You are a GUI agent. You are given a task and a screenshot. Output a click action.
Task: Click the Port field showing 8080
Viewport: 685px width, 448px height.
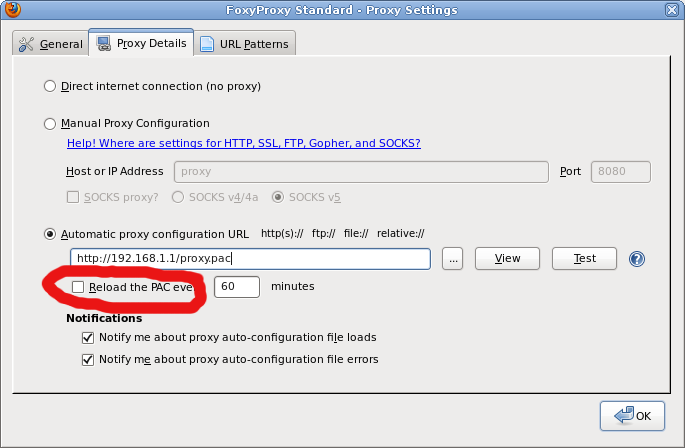pos(620,172)
